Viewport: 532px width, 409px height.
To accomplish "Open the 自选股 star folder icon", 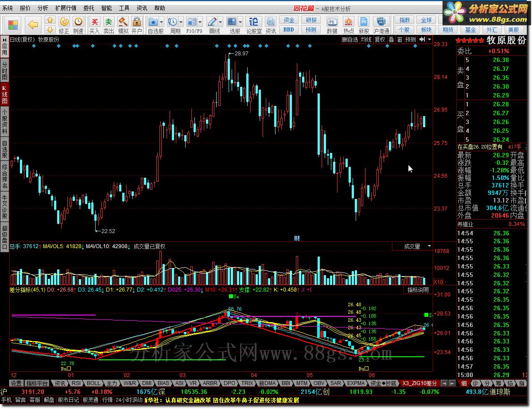I will click(x=153, y=21).
